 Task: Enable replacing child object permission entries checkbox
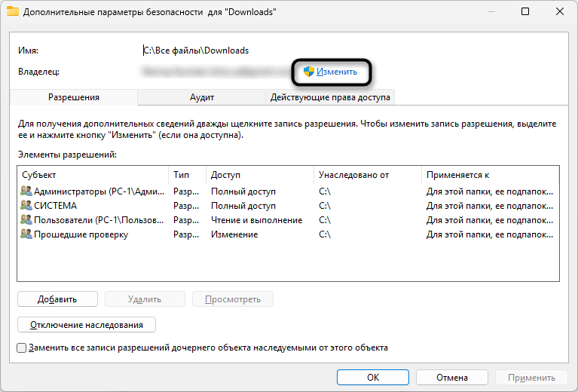coord(22,348)
